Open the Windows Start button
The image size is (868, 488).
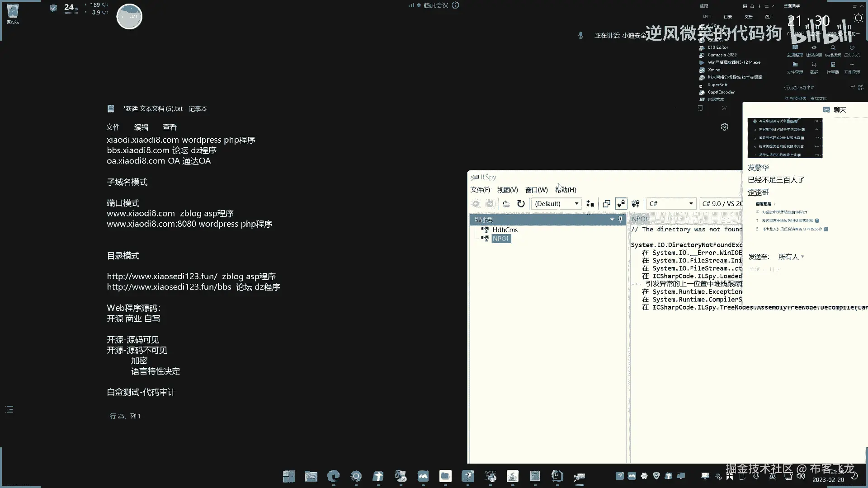[288, 476]
